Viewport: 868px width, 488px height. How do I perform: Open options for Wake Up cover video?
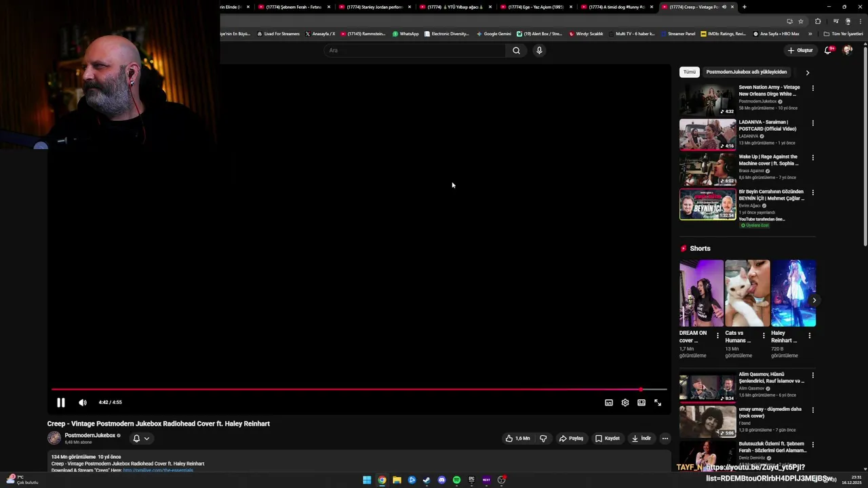[813, 158]
